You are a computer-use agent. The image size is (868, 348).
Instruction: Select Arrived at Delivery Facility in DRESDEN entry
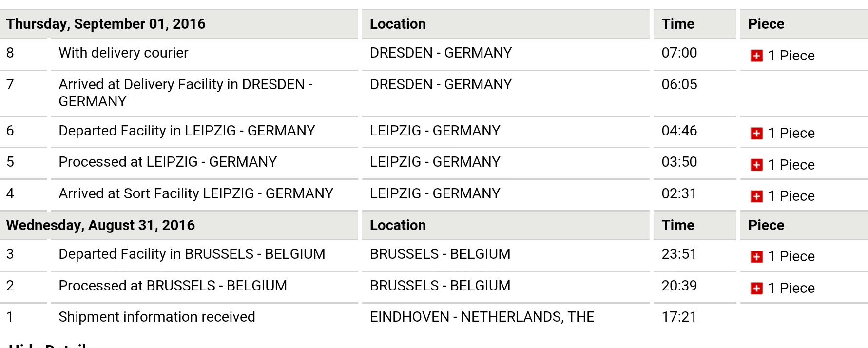(186, 93)
